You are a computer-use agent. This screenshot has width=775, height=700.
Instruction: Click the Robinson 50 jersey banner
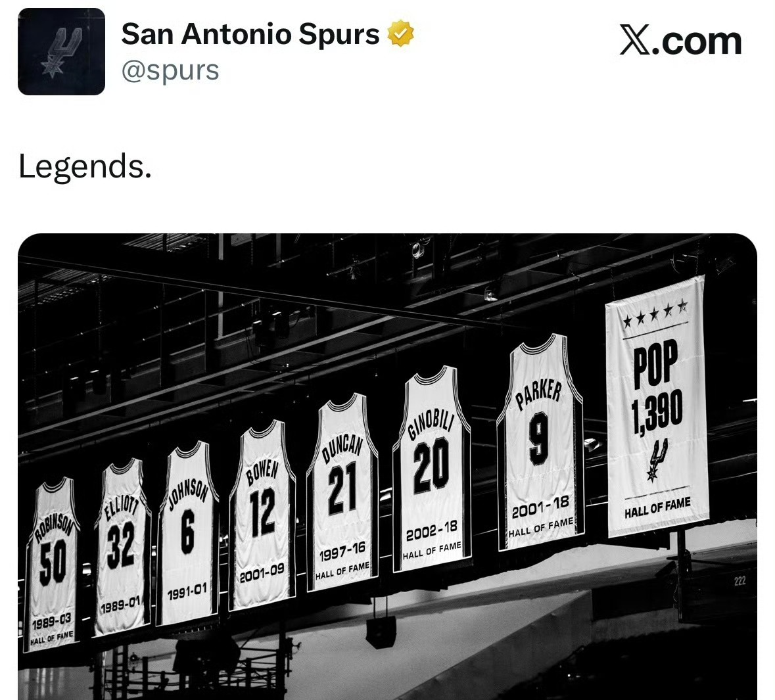[53, 563]
